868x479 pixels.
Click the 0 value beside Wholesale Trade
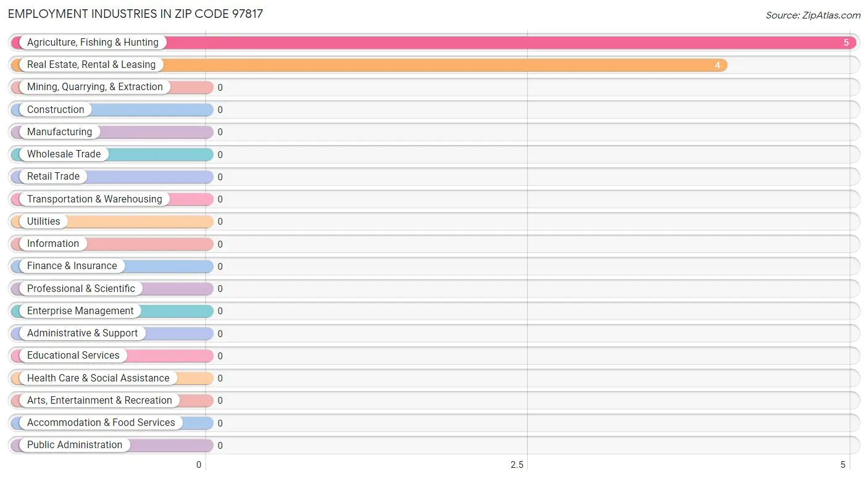pos(220,155)
